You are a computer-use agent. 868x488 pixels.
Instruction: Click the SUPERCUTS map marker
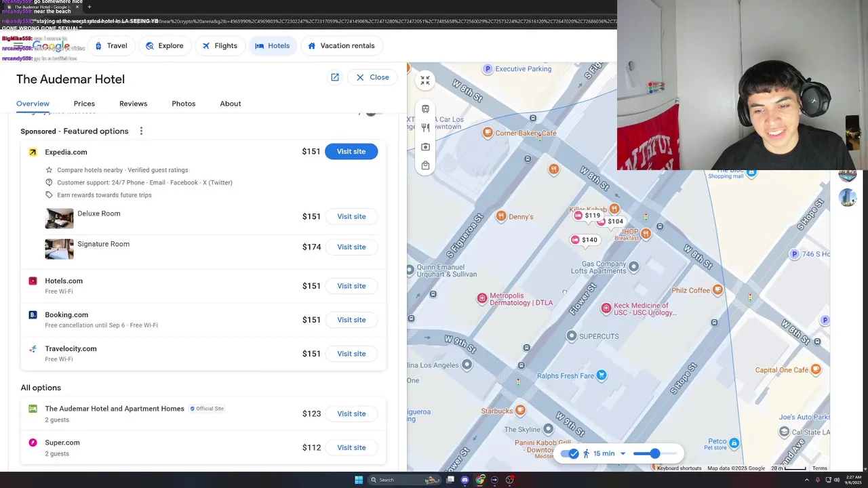(572, 336)
